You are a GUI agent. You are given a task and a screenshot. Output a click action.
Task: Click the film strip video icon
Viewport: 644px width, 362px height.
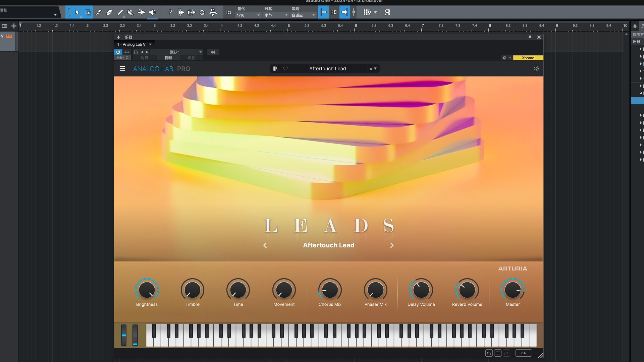387,12
